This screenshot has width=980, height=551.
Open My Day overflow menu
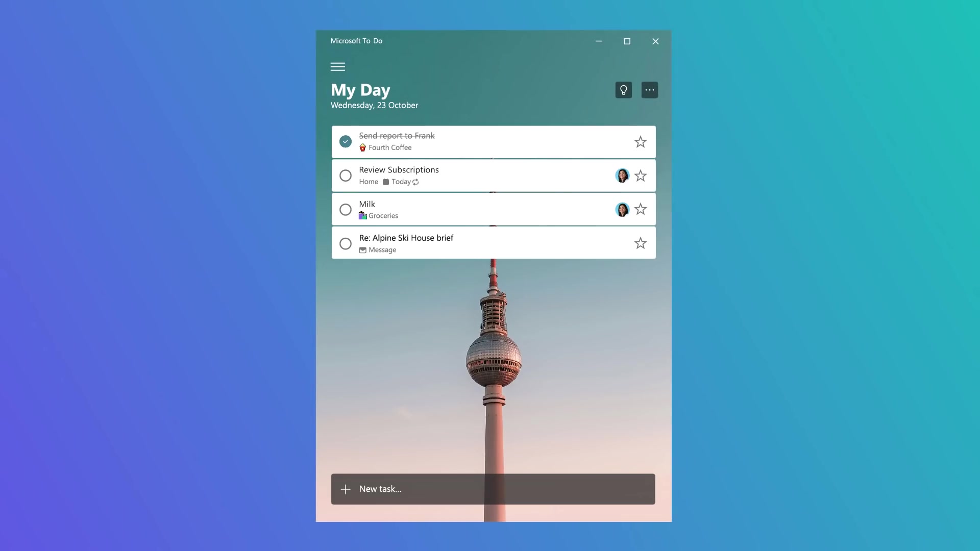click(649, 89)
